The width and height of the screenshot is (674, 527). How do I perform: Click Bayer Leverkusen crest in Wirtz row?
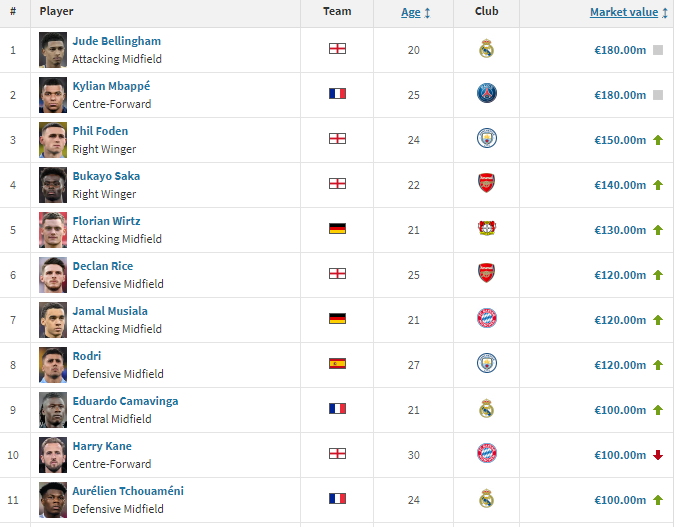[x=486, y=229]
